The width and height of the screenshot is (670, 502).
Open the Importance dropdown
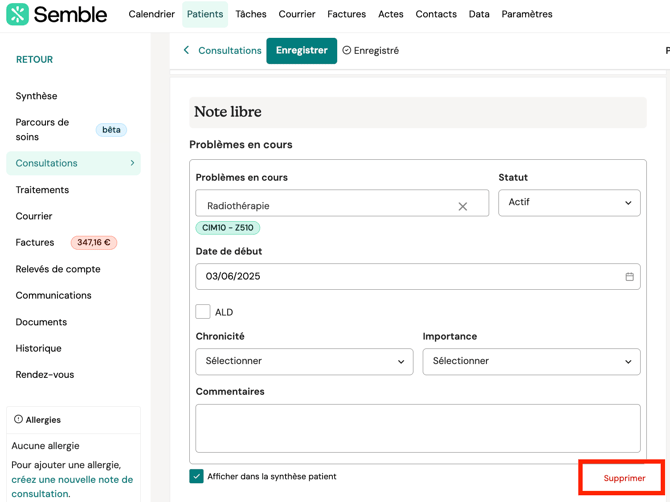pyautogui.click(x=531, y=361)
